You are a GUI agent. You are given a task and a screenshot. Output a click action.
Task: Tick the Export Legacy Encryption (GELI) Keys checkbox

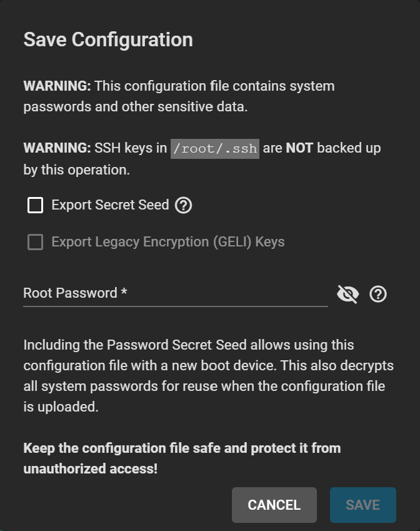36,242
